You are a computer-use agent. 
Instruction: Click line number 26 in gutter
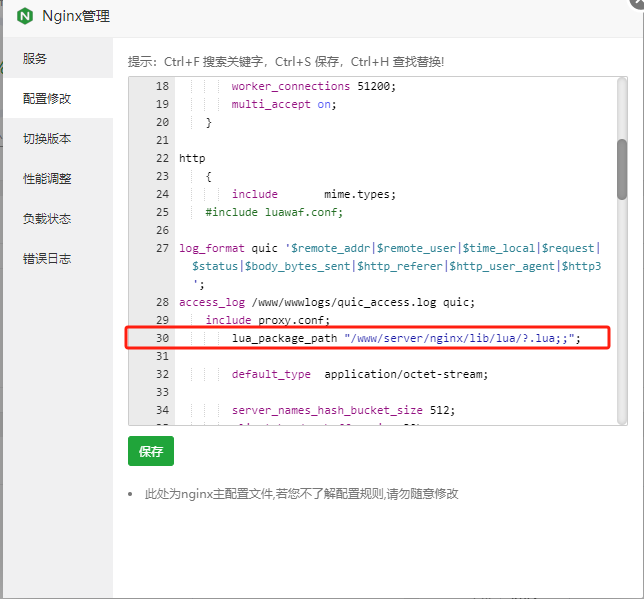point(162,230)
